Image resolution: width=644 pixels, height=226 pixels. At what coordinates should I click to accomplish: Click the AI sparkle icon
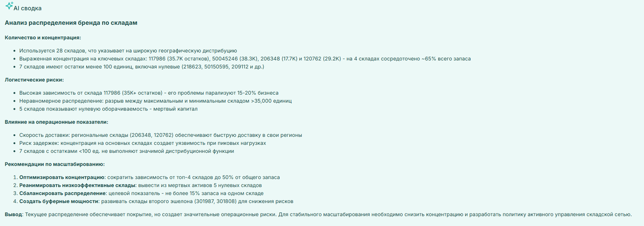[x=9, y=6]
